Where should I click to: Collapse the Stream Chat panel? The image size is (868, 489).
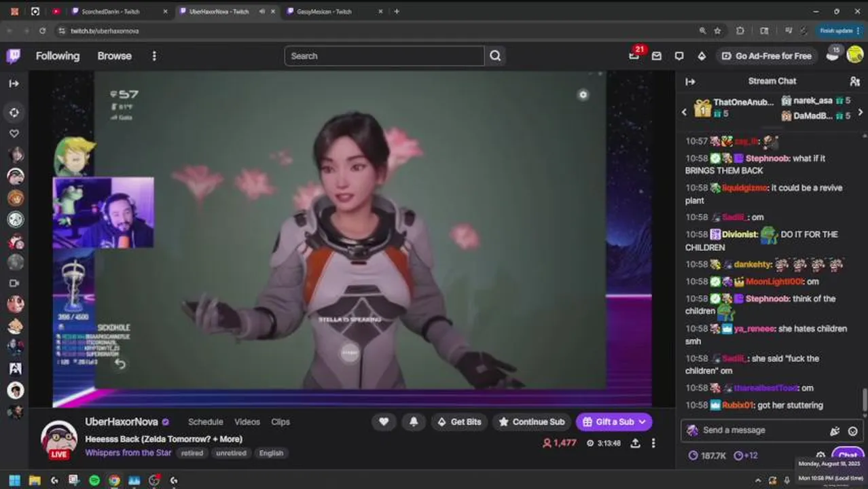[x=690, y=81]
